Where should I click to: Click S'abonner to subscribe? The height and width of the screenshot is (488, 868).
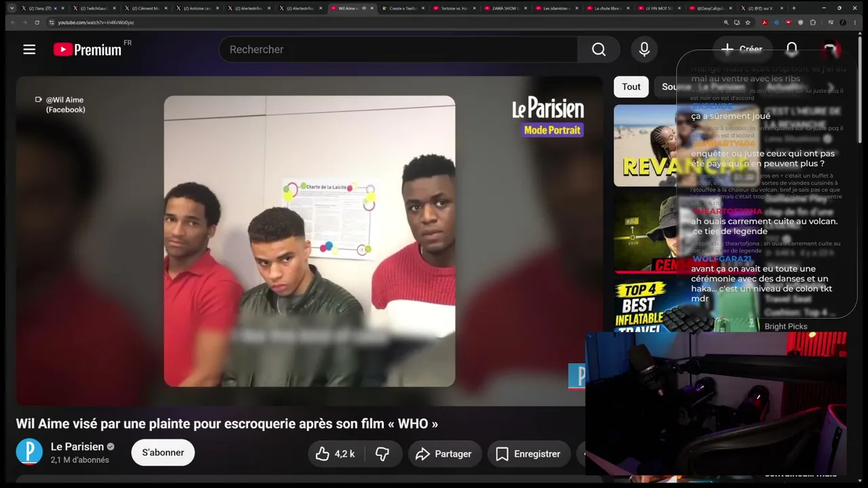(163, 453)
